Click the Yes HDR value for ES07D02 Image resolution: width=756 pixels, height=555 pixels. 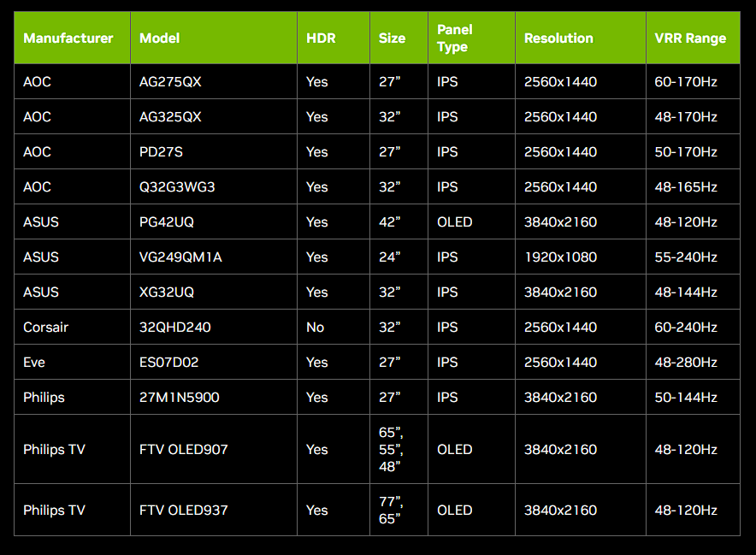pyautogui.click(x=334, y=362)
